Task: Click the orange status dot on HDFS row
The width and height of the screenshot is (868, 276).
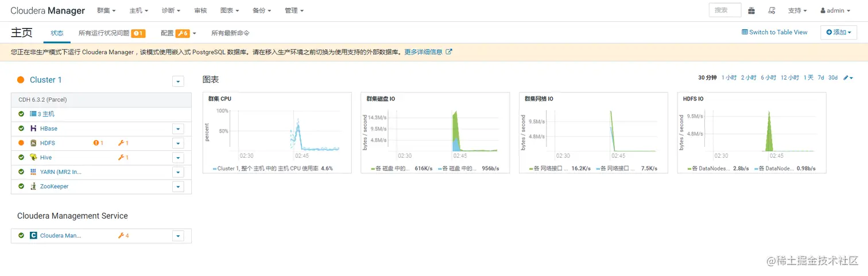Action: point(21,143)
